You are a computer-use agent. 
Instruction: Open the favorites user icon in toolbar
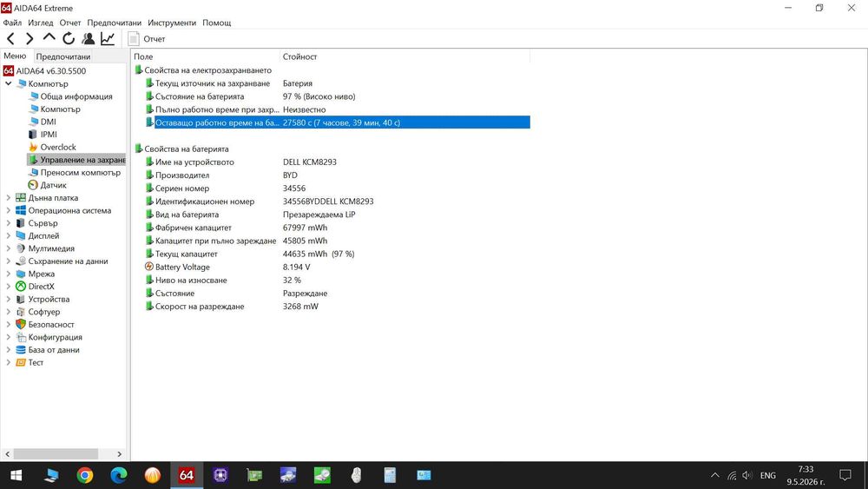pyautogui.click(x=88, y=39)
